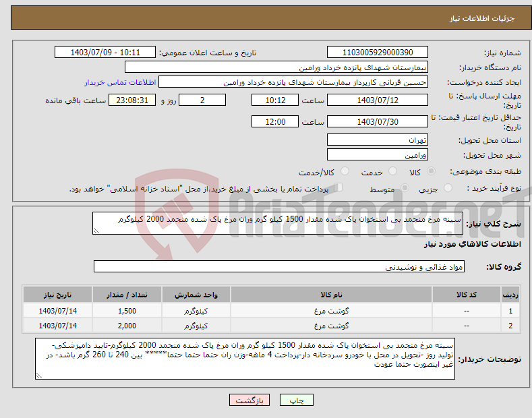Click the resize handle of the description textarea
532x418 pixels.
point(96,231)
